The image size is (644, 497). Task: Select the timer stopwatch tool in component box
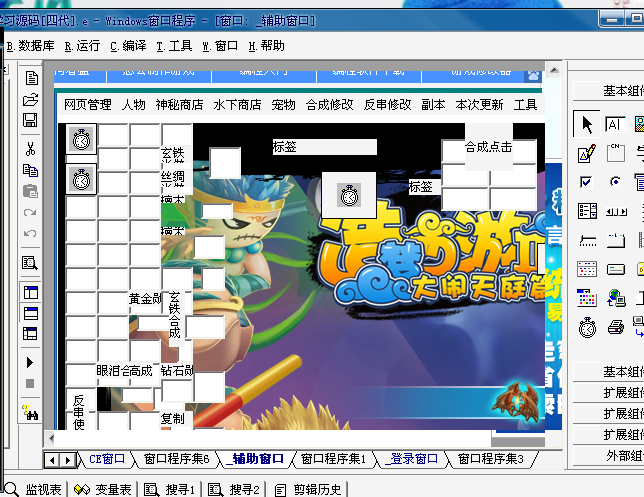[587, 327]
